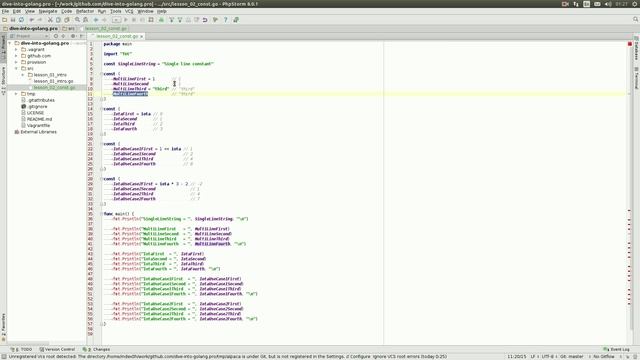
Task: Click the LF line separator in status bar
Action: pos(533,356)
